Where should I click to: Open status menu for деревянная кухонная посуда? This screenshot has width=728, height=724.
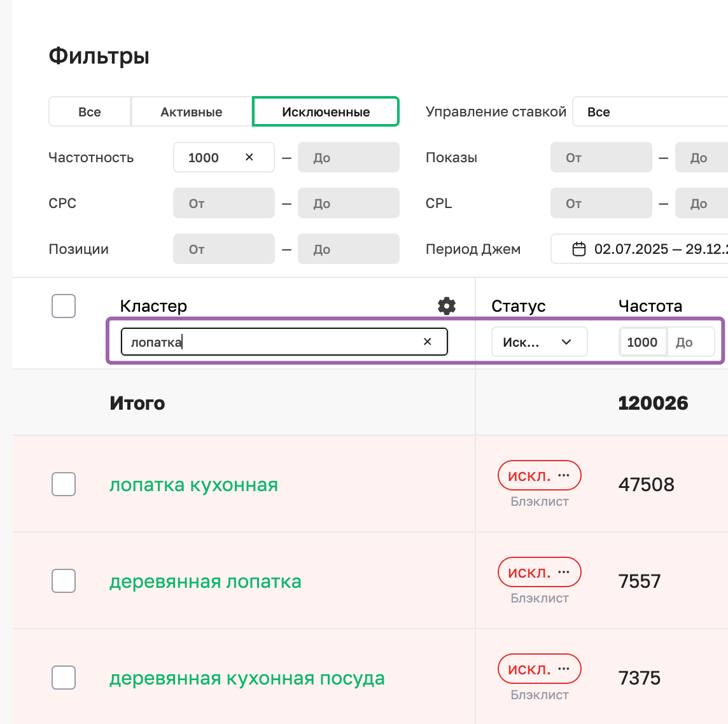[x=563, y=669]
